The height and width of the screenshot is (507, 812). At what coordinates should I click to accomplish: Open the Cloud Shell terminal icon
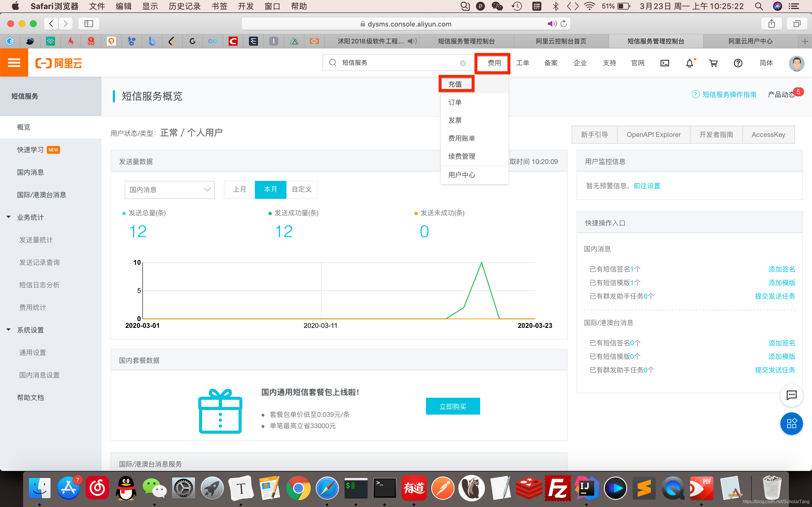point(664,63)
